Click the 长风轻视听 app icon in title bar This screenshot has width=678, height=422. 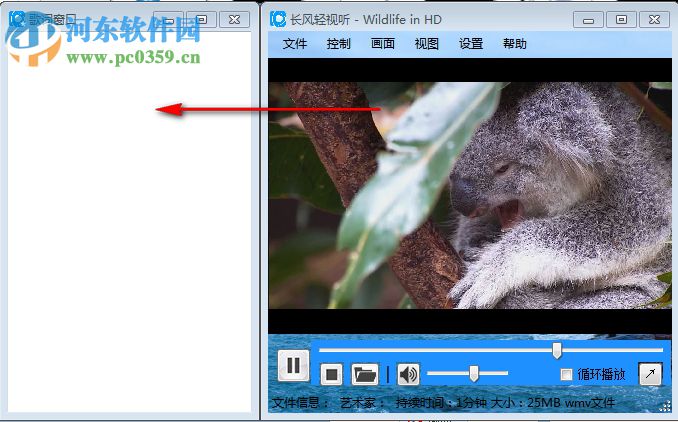(x=278, y=19)
